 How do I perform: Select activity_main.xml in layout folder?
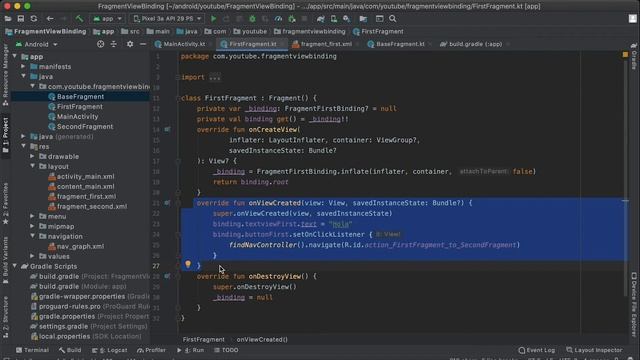[x=85, y=176]
